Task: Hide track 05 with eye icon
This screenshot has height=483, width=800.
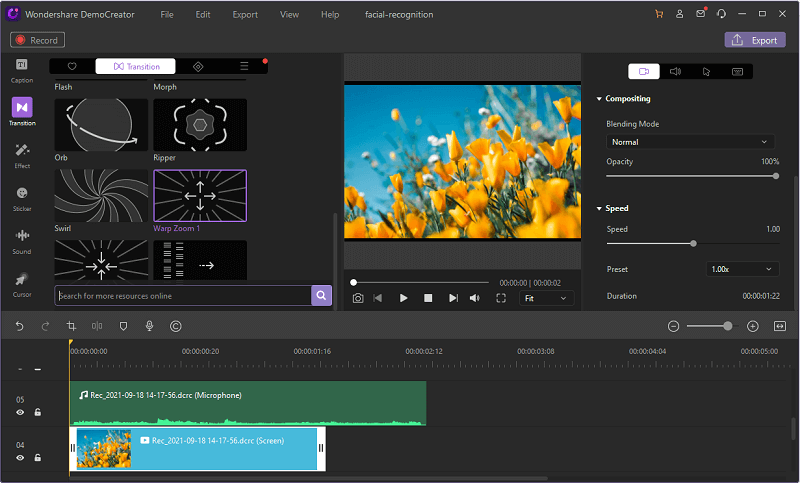Action: click(x=20, y=412)
